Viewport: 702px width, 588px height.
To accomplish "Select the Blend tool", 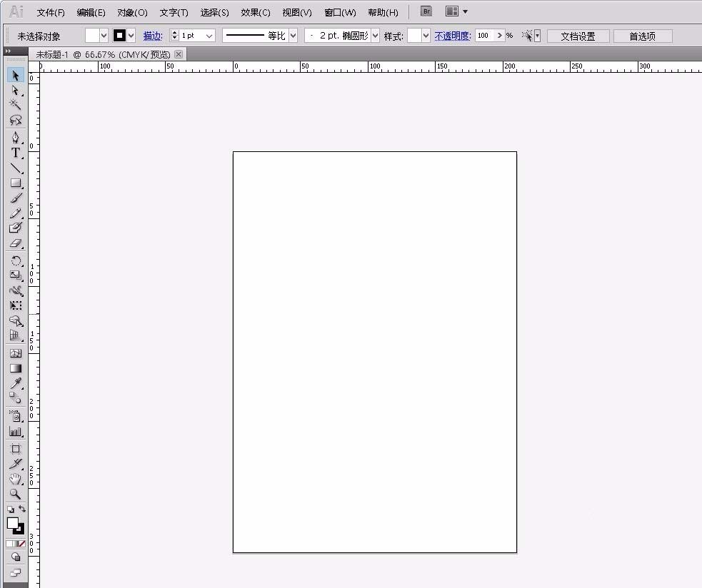I will tap(16, 397).
